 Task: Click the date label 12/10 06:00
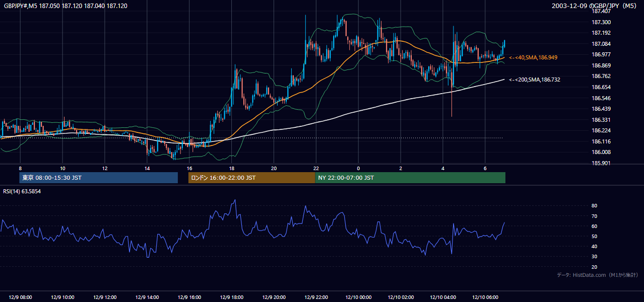tap(485, 297)
